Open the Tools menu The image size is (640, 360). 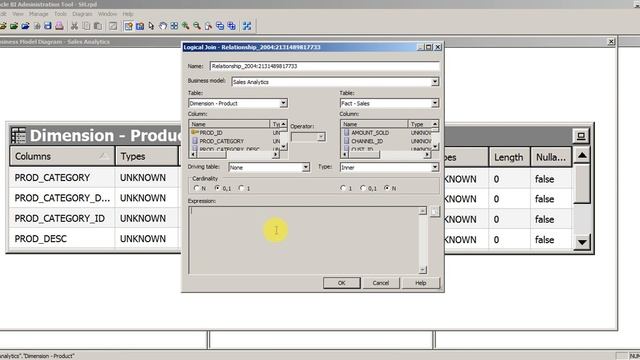(x=60, y=14)
